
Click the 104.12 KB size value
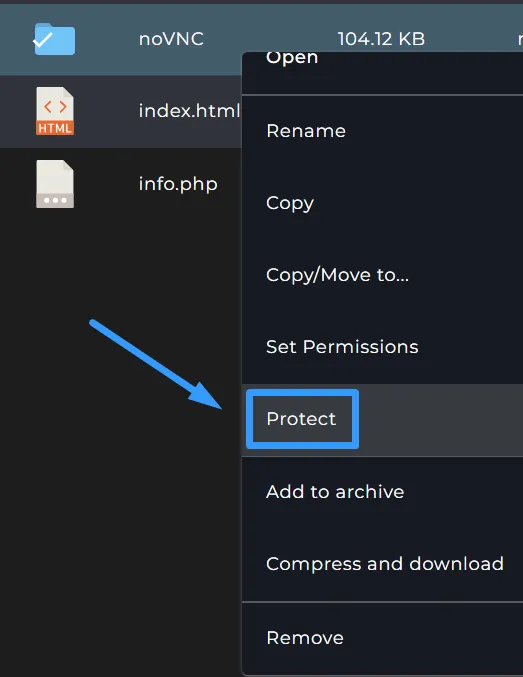[x=381, y=39]
